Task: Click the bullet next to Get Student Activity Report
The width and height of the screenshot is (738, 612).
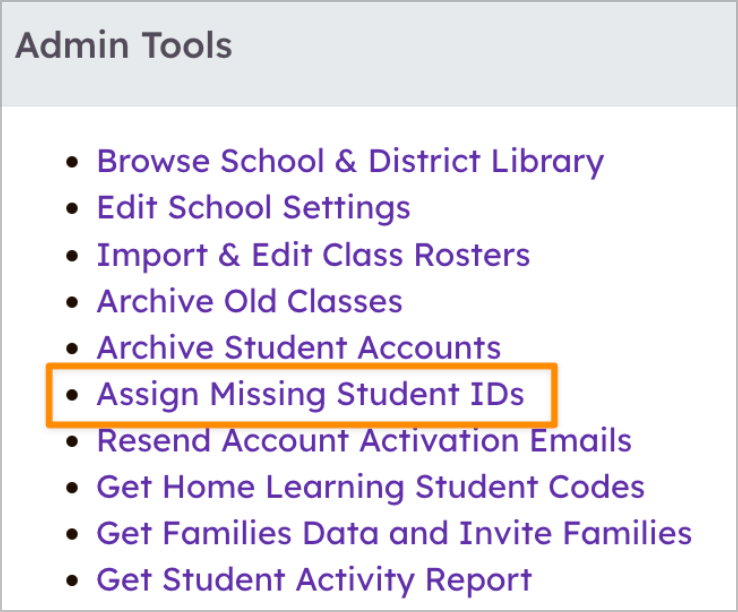Action: click(x=70, y=580)
